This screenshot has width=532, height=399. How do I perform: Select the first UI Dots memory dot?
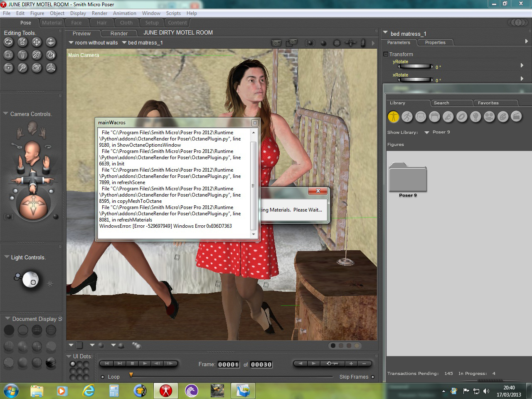pyautogui.click(x=73, y=364)
